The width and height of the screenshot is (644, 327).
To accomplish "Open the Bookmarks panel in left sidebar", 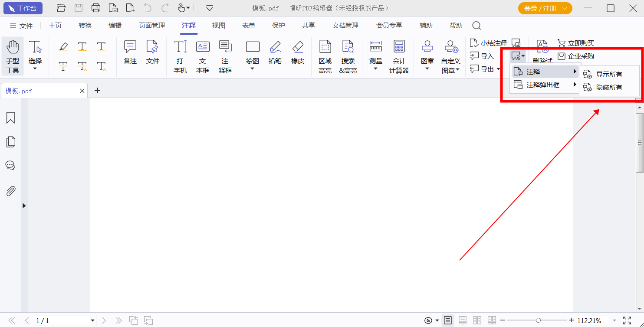I will point(11,118).
